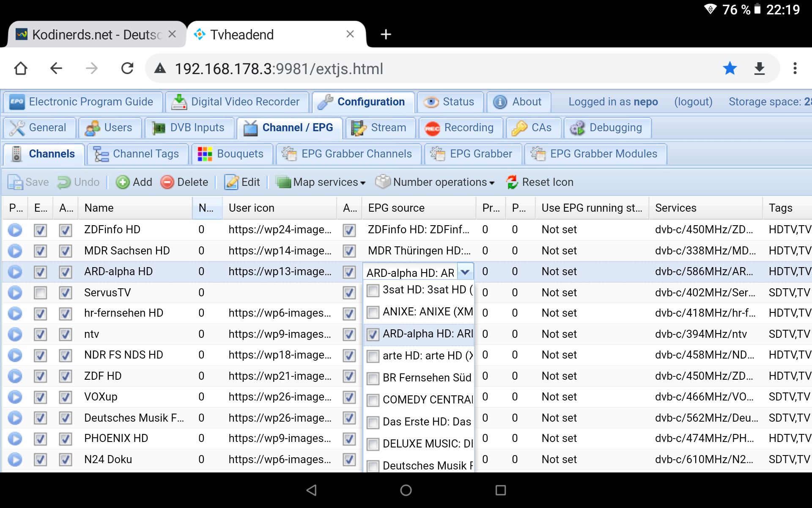Image resolution: width=812 pixels, height=508 pixels.
Task: Click the Delete channel button
Action: point(184,182)
